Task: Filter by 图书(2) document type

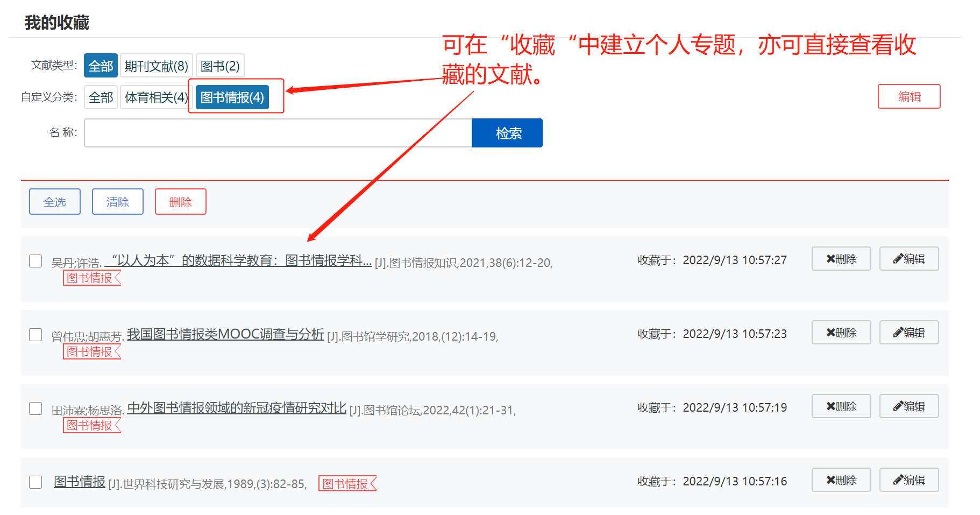Action: tap(220, 66)
